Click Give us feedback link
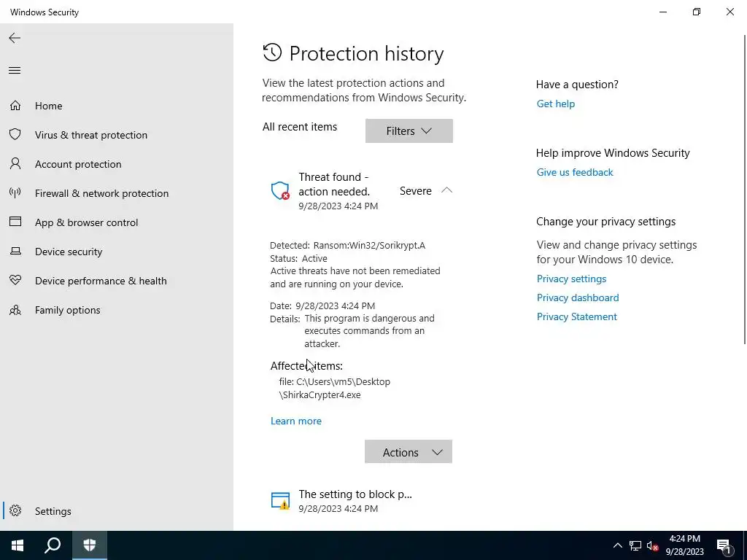Image resolution: width=747 pixels, height=560 pixels. point(575,172)
